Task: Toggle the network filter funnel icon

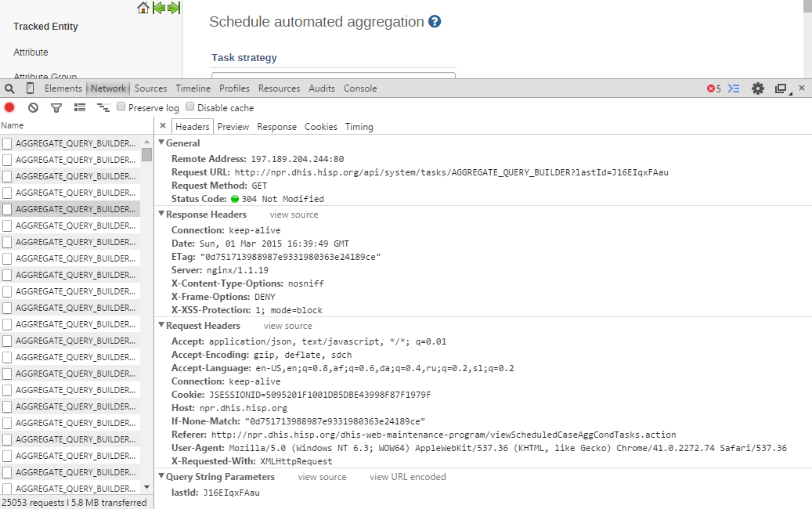Action: pos(56,108)
